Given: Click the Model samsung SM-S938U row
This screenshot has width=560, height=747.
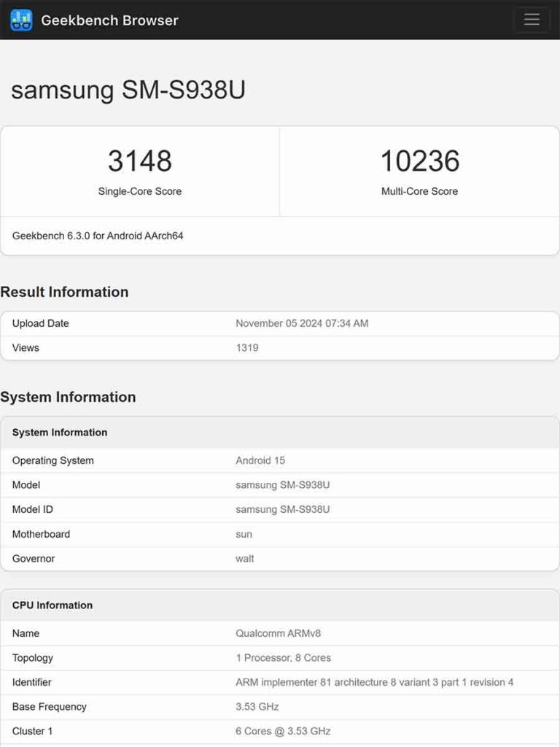Looking at the screenshot, I should pyautogui.click(x=280, y=485).
